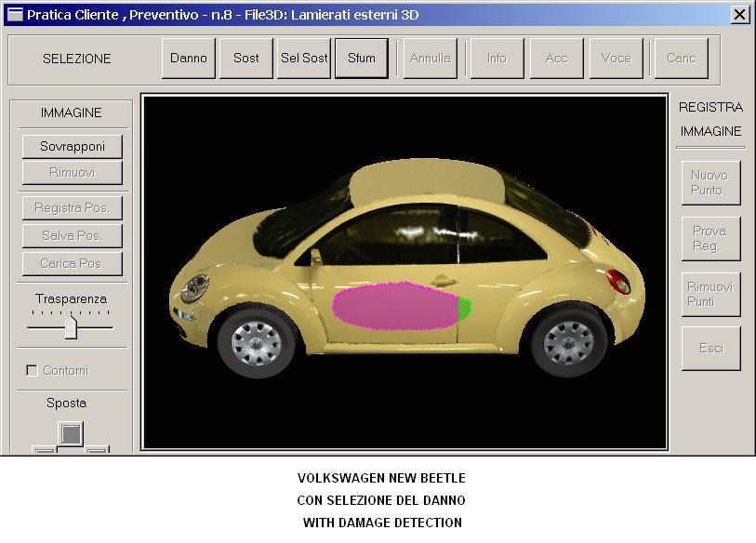Image resolution: width=756 pixels, height=543 pixels.
Task: Click the SELEZIONE label
Action: coord(77,59)
